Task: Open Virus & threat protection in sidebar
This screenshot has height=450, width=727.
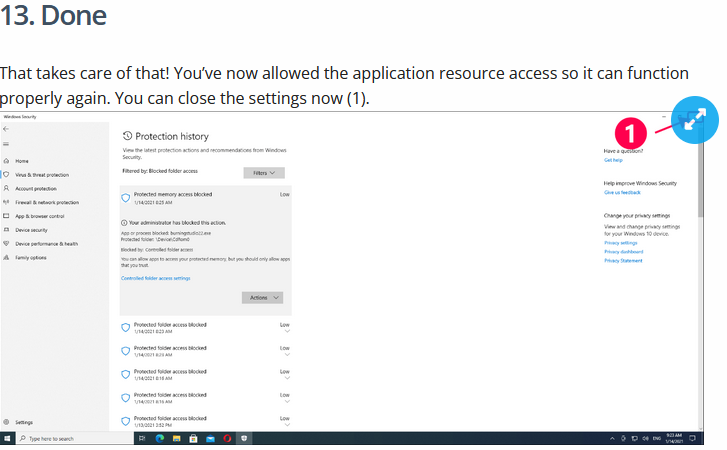Action: pos(41,174)
